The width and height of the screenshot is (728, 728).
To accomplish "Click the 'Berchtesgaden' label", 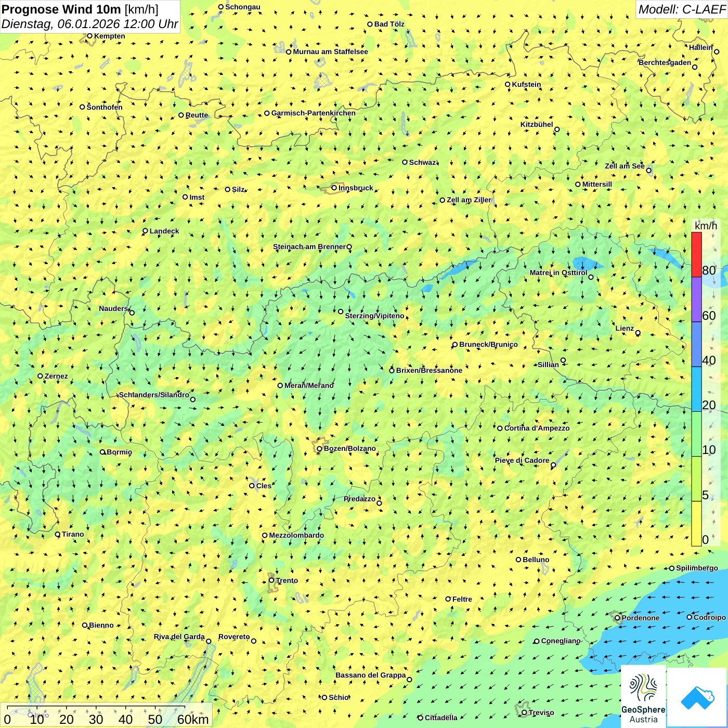I will click(665, 62).
